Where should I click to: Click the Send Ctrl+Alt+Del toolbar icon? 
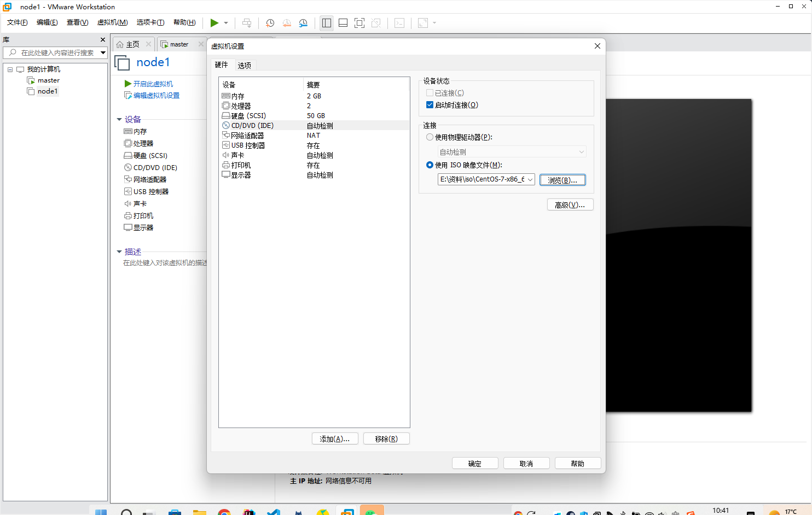247,23
